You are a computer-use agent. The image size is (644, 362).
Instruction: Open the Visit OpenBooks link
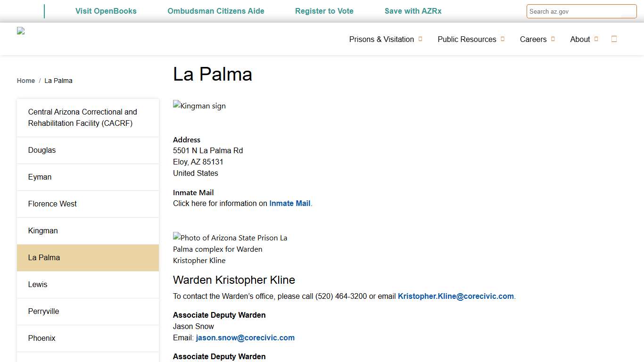106,11
